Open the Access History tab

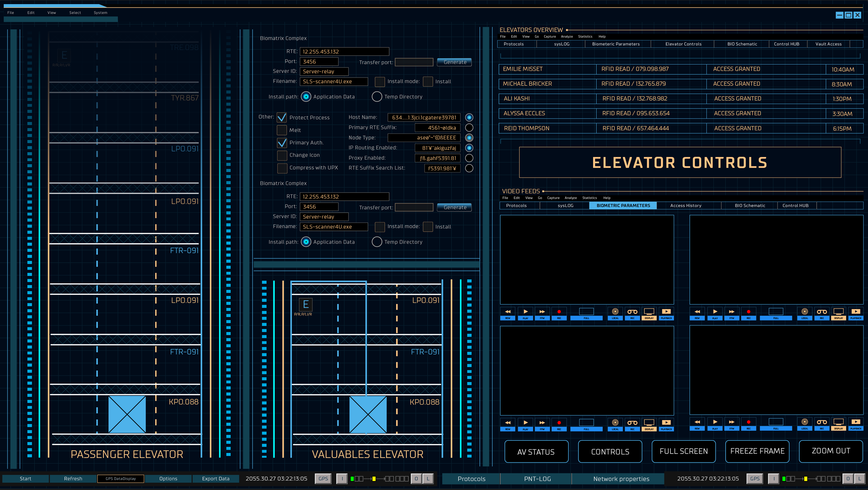click(686, 206)
